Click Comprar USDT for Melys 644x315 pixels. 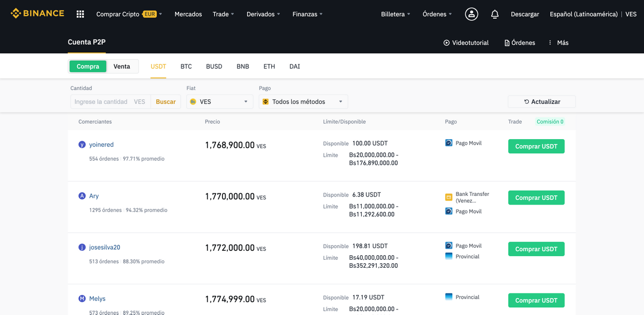536,300
